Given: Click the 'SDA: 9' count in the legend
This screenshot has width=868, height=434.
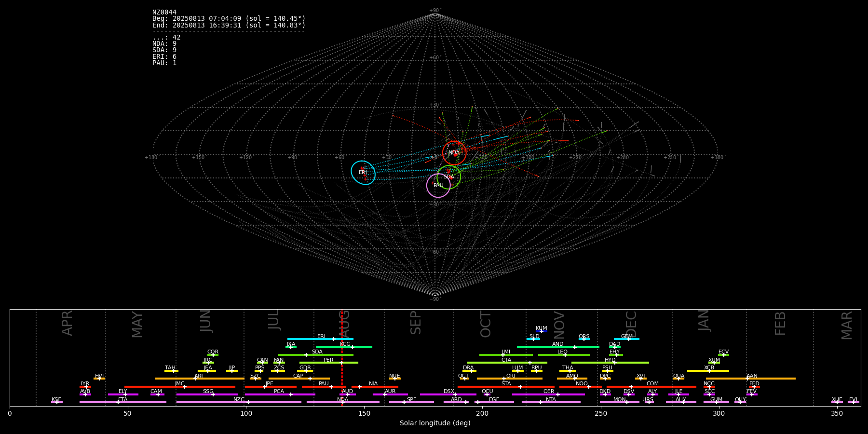Looking at the screenshot, I should tap(164, 50).
